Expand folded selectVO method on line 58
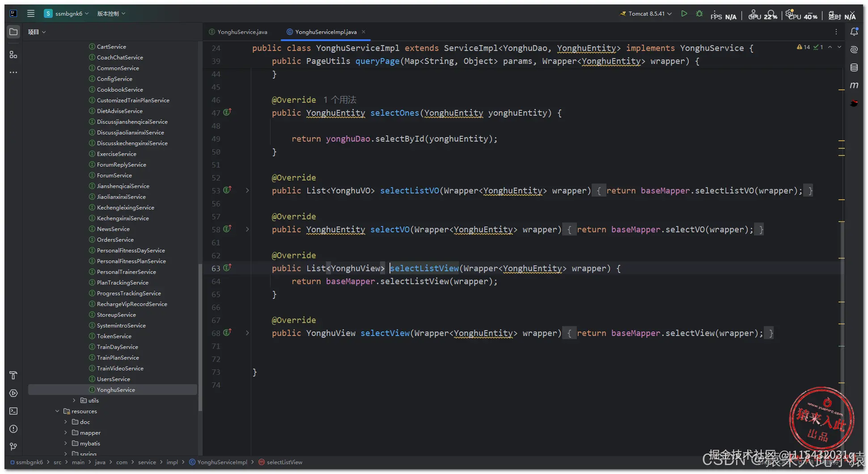 (x=247, y=229)
